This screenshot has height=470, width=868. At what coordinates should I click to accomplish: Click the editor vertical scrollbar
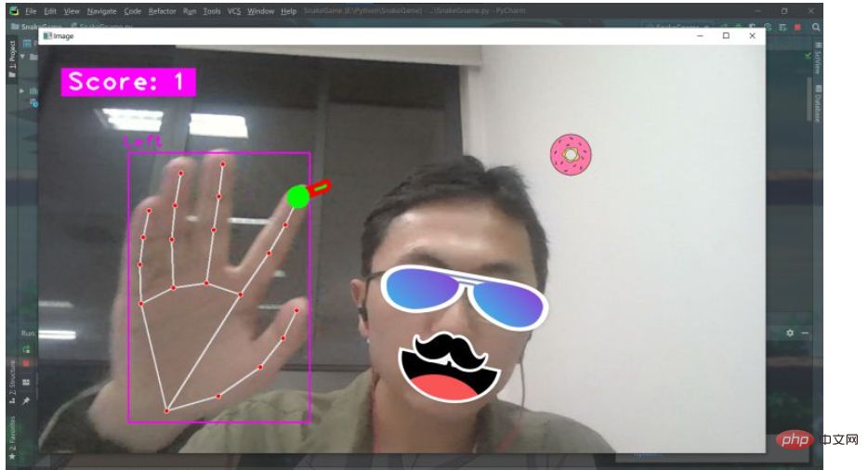tap(809, 99)
